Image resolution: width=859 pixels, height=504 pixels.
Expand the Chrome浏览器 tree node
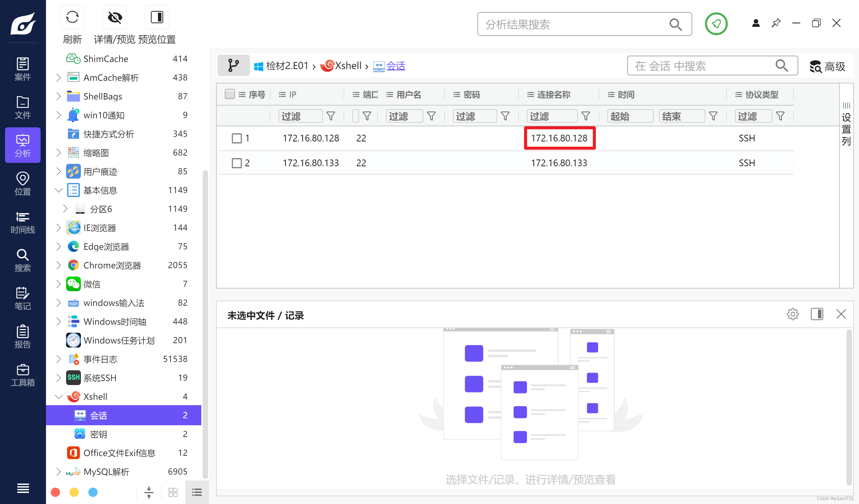click(59, 265)
